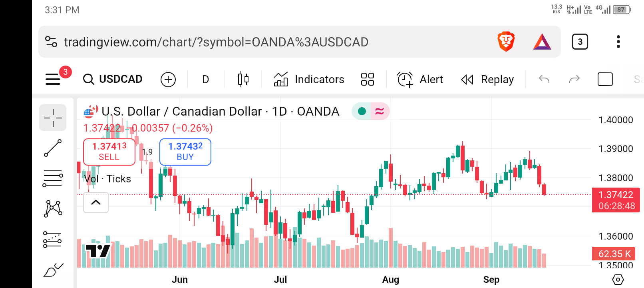Select the trend line drawing tool
The image size is (644, 288).
(x=53, y=148)
